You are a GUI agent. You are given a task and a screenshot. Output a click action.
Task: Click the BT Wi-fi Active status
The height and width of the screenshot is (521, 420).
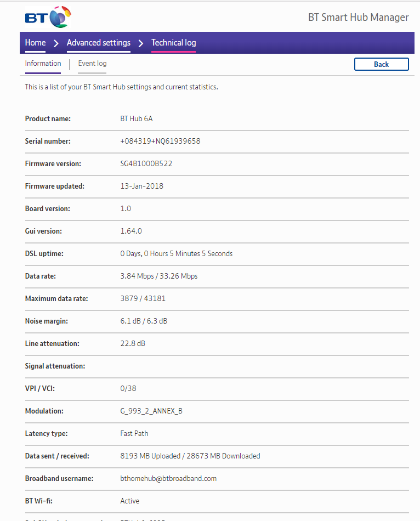tap(129, 501)
